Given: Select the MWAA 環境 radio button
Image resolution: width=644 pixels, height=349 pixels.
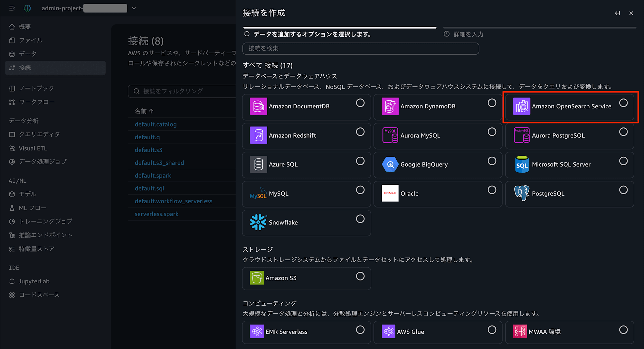Looking at the screenshot, I should tap(623, 330).
